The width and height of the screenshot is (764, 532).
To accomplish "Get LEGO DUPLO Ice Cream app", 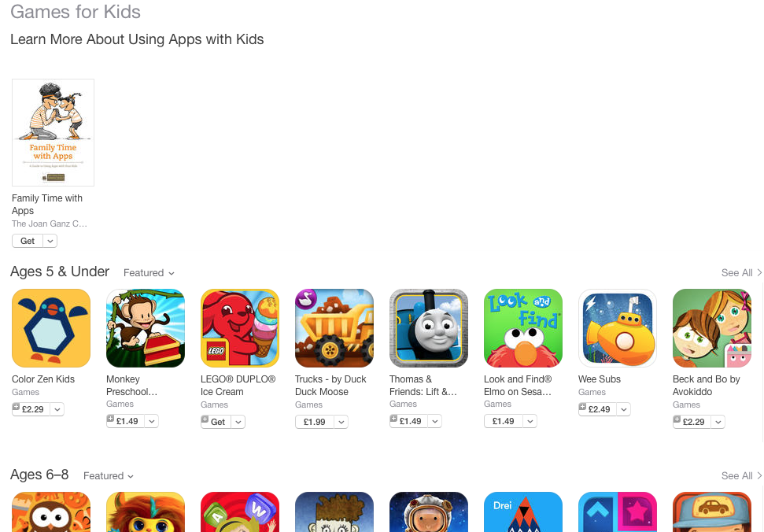I will tap(216, 422).
